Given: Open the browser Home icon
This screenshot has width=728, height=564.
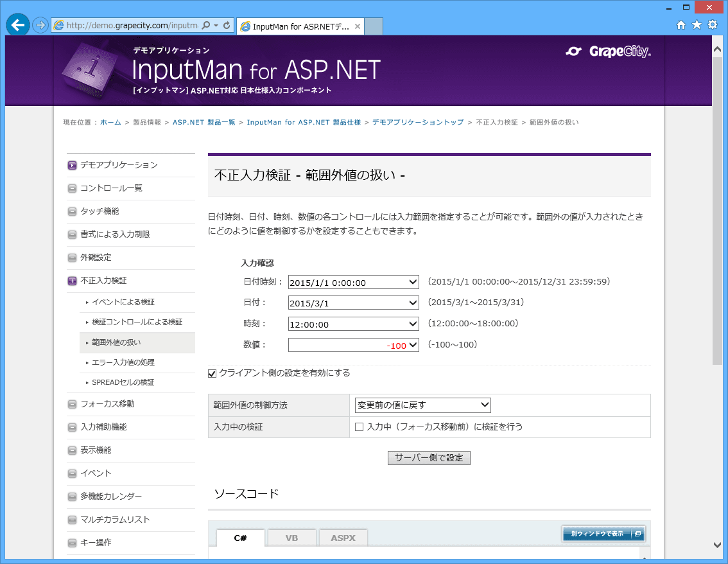Looking at the screenshot, I should (681, 25).
